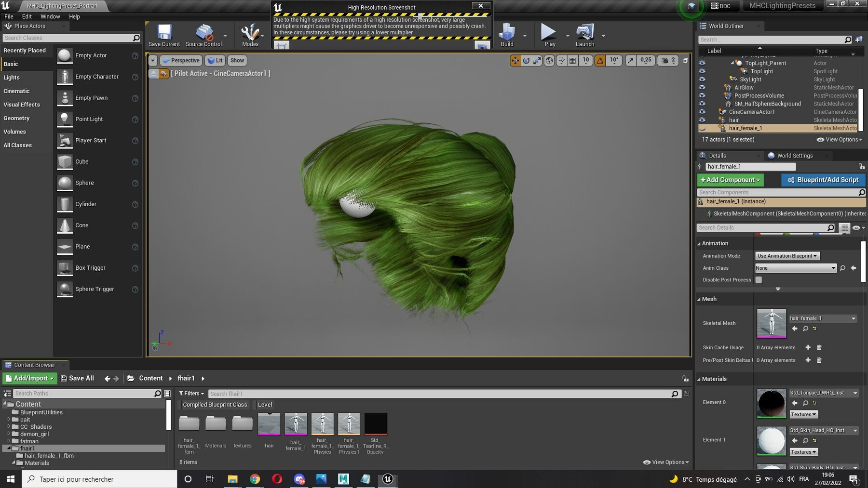The height and width of the screenshot is (488, 868).
Task: Select the translate gizmo tool in viewport
Action: [x=515, y=60]
